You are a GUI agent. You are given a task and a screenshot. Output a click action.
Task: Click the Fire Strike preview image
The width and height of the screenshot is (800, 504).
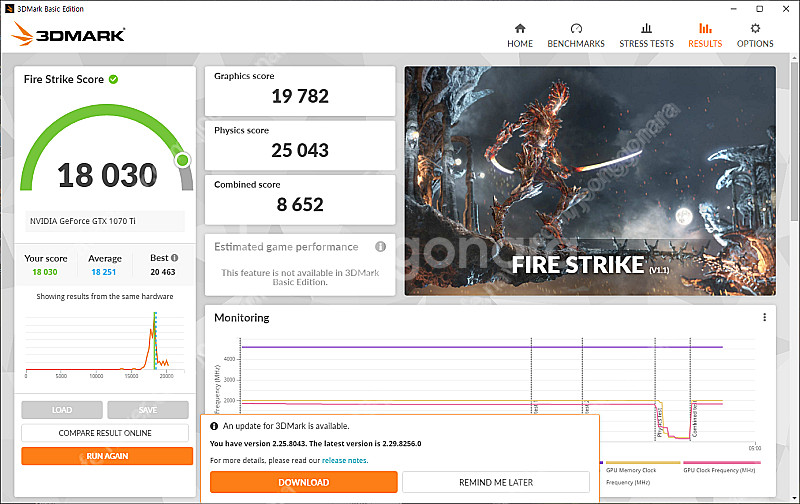click(x=590, y=181)
